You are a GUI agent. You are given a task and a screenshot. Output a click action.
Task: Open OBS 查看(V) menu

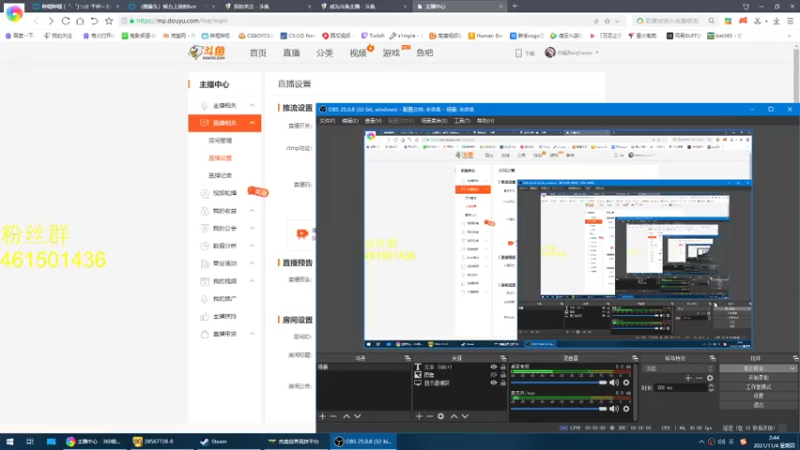[x=373, y=121]
